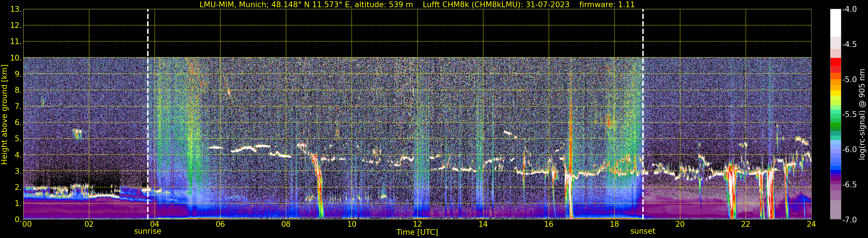The height and width of the screenshot is (238, 868).
Task: Click the "sunrise" label below the time axis
Action: point(148,231)
